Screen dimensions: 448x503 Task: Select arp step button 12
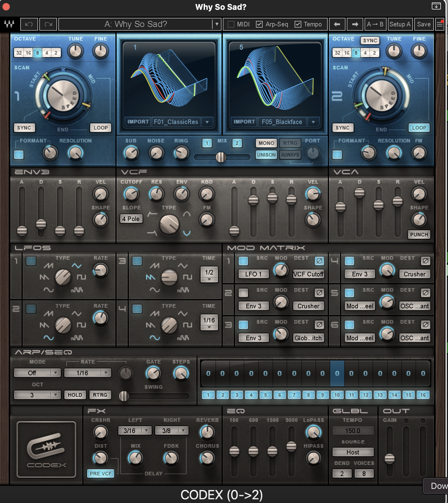pos(365,395)
